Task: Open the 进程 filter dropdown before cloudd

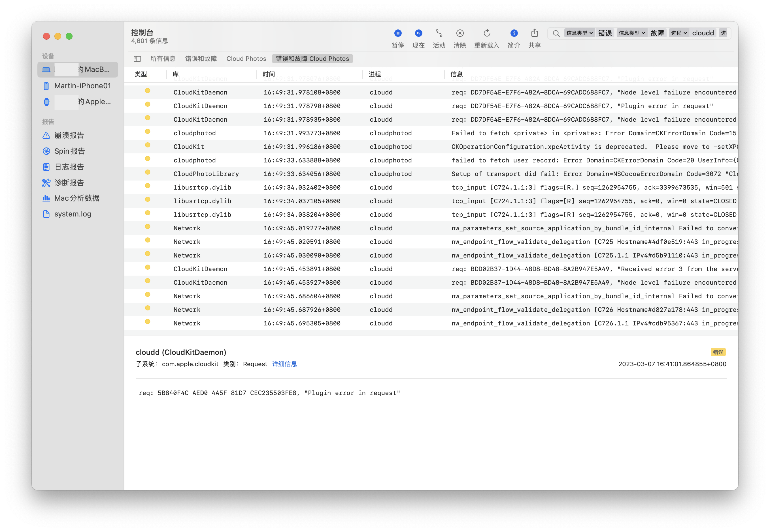Action: point(678,33)
